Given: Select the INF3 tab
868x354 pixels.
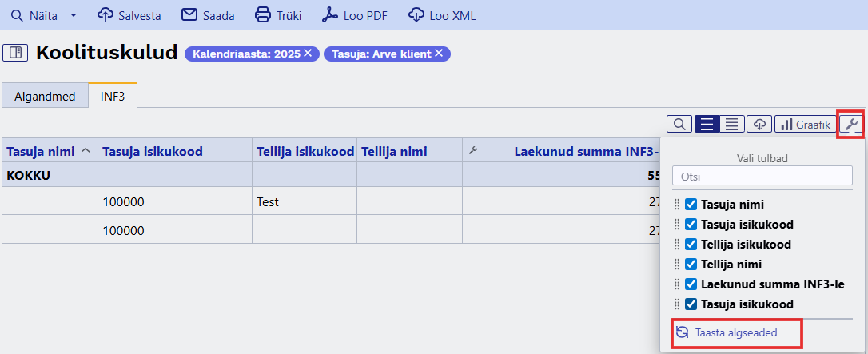Looking at the screenshot, I should [113, 96].
